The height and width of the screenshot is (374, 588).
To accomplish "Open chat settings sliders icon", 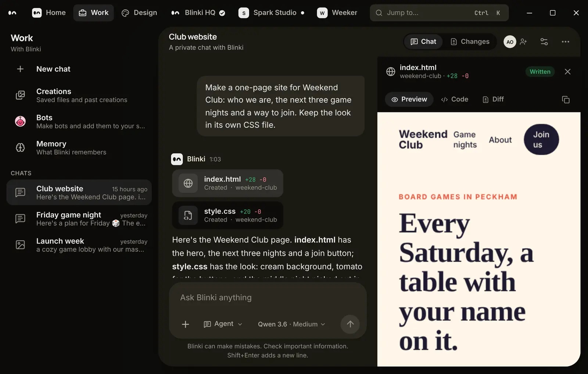I will [544, 42].
